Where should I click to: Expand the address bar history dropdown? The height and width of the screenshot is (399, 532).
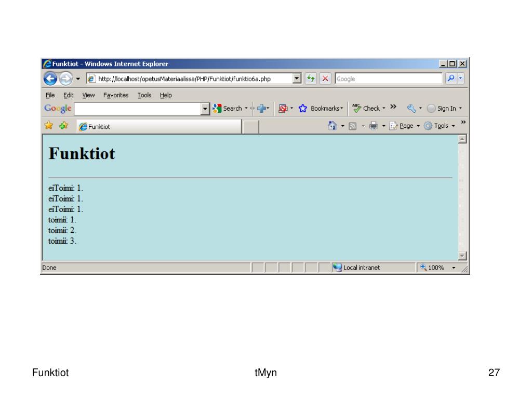pyautogui.click(x=297, y=79)
